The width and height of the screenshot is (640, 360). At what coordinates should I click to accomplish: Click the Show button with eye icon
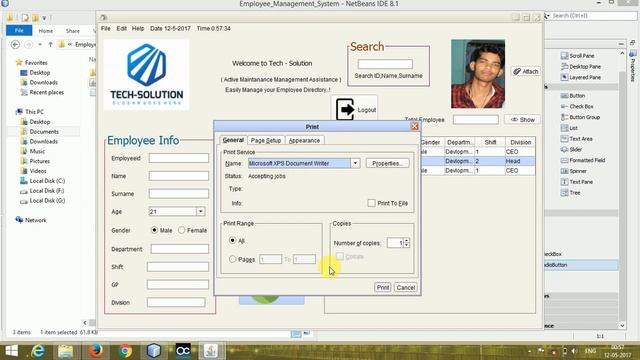[522, 120]
